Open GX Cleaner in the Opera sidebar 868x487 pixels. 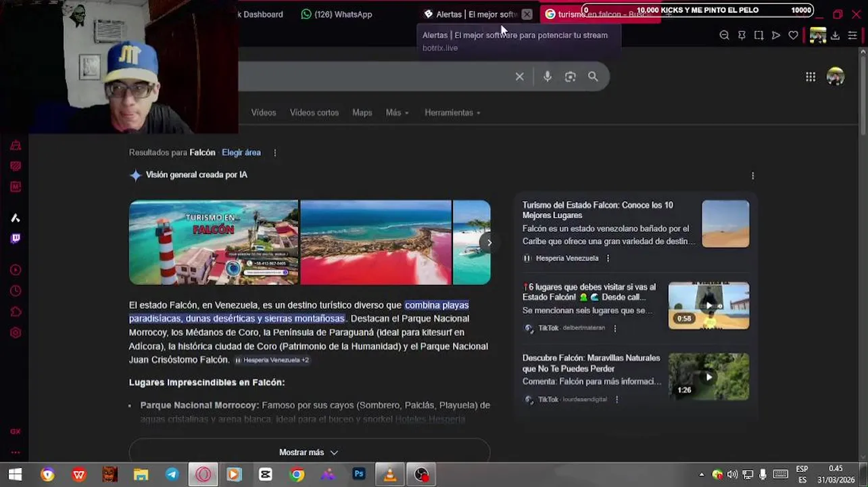(x=16, y=145)
